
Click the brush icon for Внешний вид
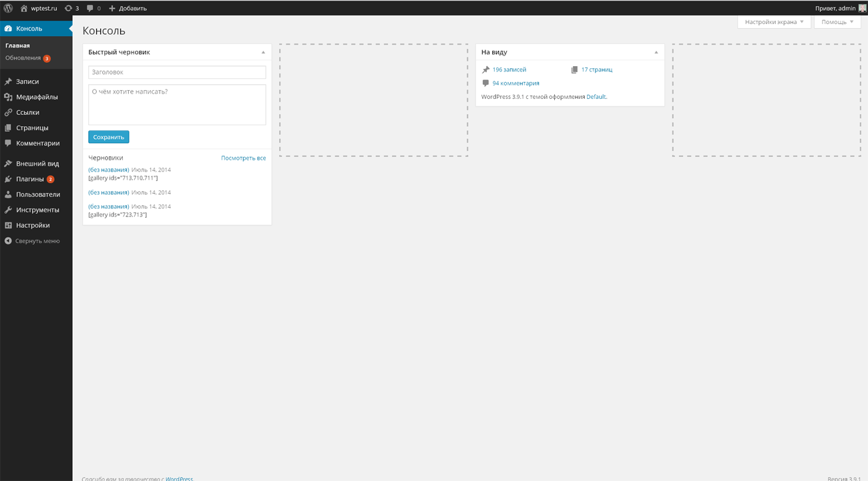click(8, 164)
